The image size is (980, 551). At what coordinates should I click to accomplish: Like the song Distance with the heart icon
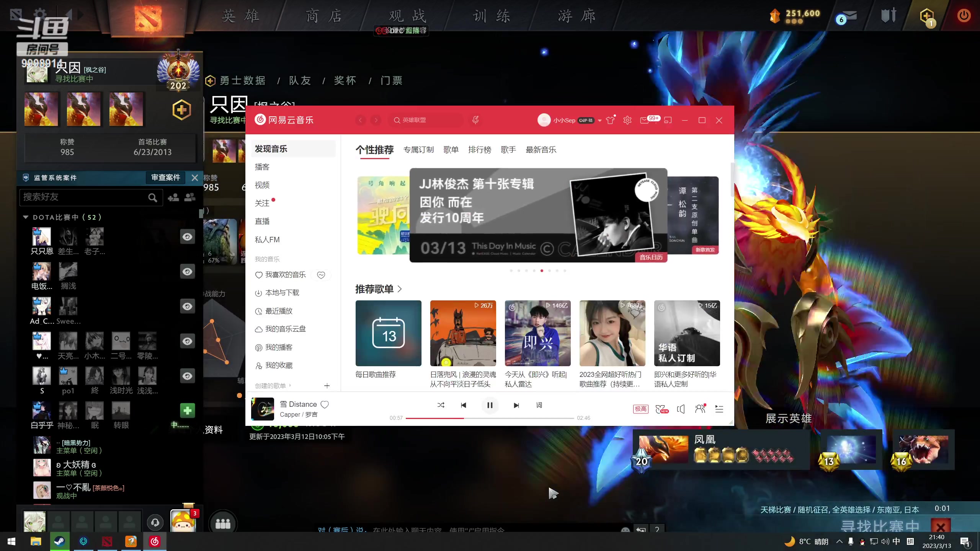pos(325,404)
